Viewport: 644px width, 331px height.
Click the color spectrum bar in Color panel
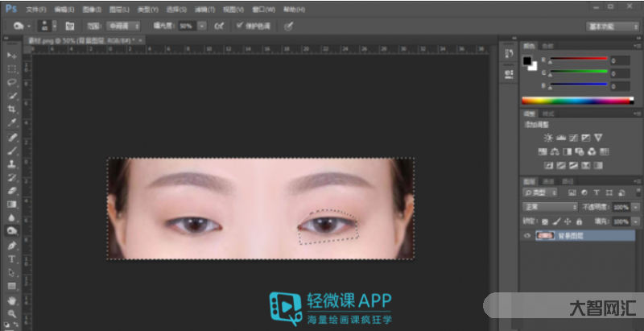(x=576, y=101)
